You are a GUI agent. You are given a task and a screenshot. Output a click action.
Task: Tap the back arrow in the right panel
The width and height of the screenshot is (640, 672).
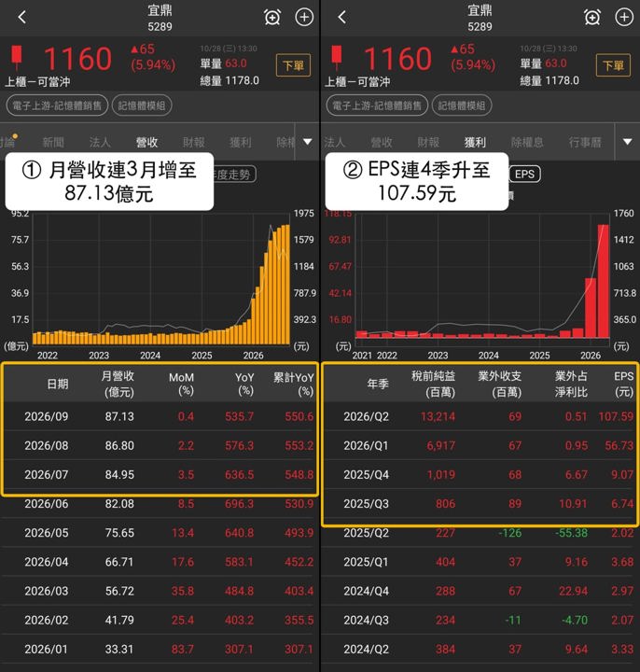pos(341,17)
